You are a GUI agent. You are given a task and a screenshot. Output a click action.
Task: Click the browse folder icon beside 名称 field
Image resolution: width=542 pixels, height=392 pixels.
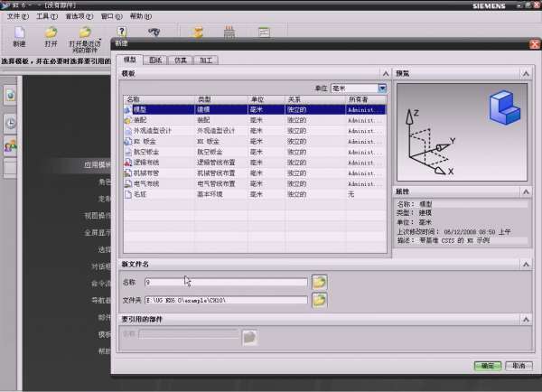pyautogui.click(x=319, y=282)
